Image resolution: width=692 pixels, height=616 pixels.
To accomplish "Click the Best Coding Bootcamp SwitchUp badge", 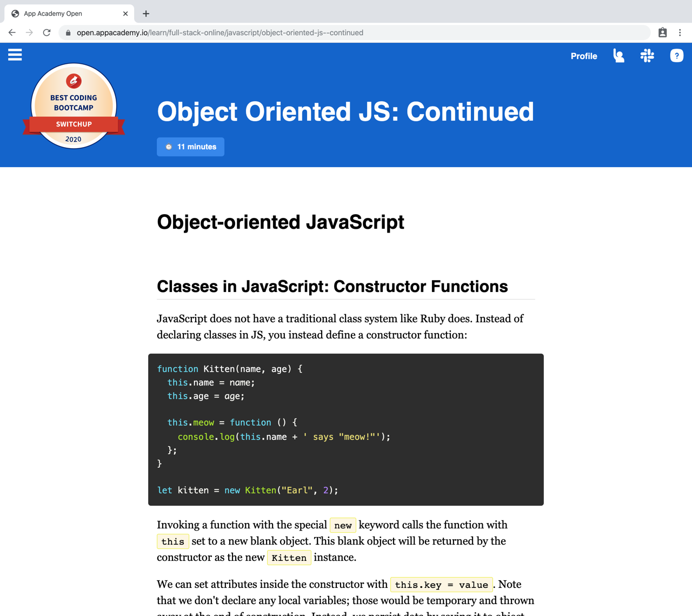I will click(x=74, y=106).
